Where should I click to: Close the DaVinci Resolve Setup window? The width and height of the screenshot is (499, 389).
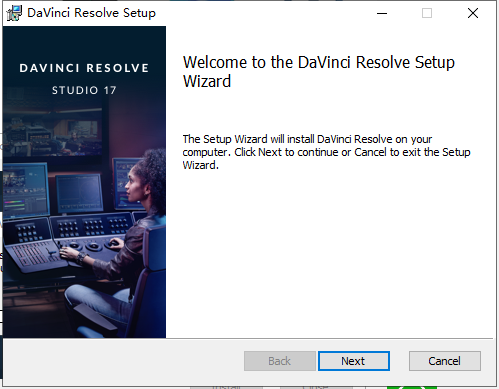473,13
